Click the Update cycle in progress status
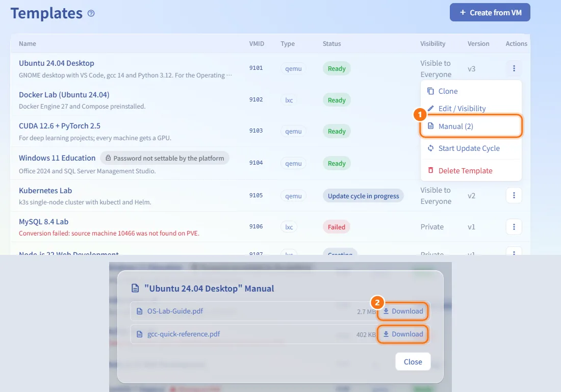 tap(363, 196)
